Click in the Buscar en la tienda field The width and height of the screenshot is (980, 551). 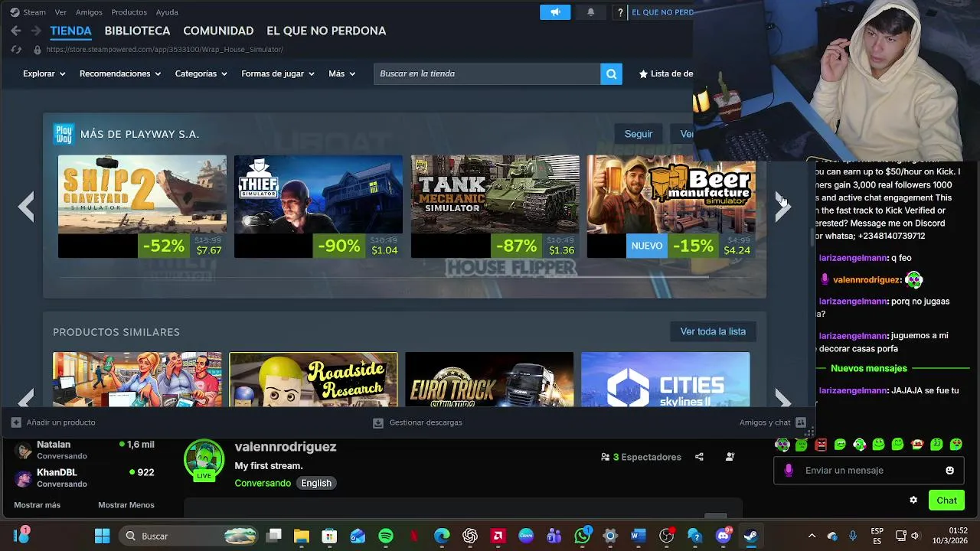point(487,73)
